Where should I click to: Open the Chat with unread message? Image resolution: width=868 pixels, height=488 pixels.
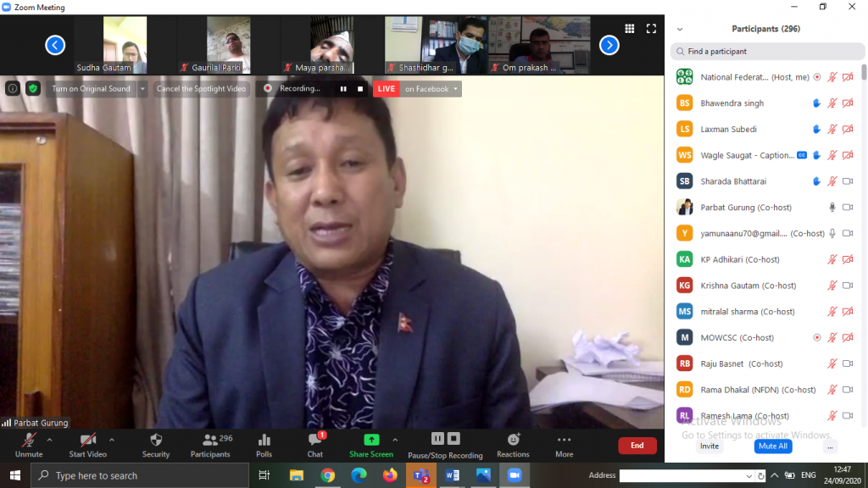pyautogui.click(x=314, y=445)
